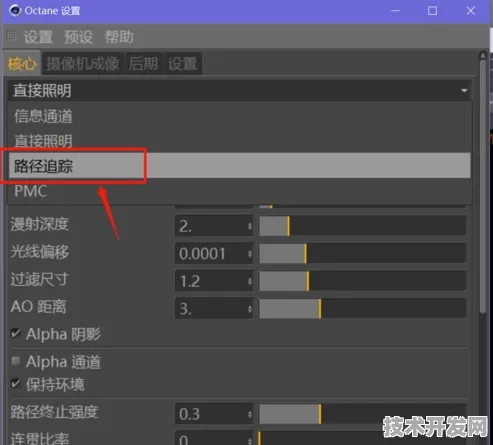Screen dimensions: 493x445
Task: Choose 信息通道 from kernel list
Action: pyautogui.click(x=239, y=116)
